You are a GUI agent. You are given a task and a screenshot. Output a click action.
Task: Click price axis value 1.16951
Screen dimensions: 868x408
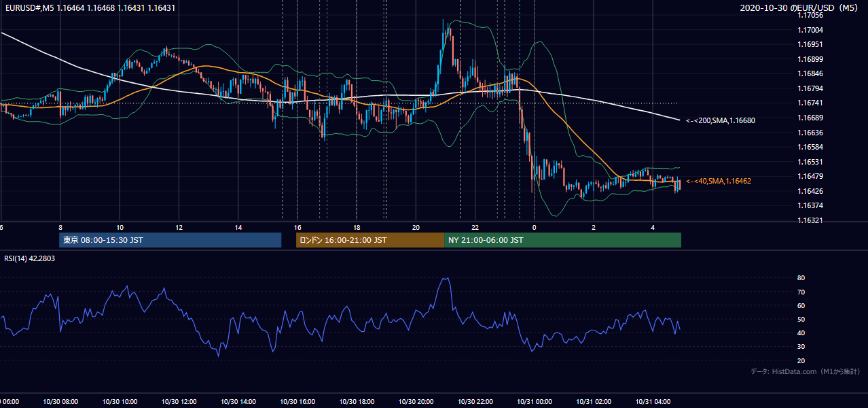[x=810, y=44]
